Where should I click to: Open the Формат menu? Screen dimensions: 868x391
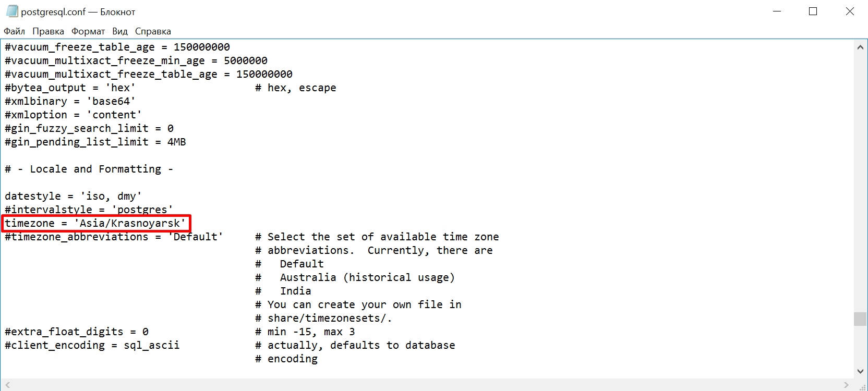coord(88,31)
